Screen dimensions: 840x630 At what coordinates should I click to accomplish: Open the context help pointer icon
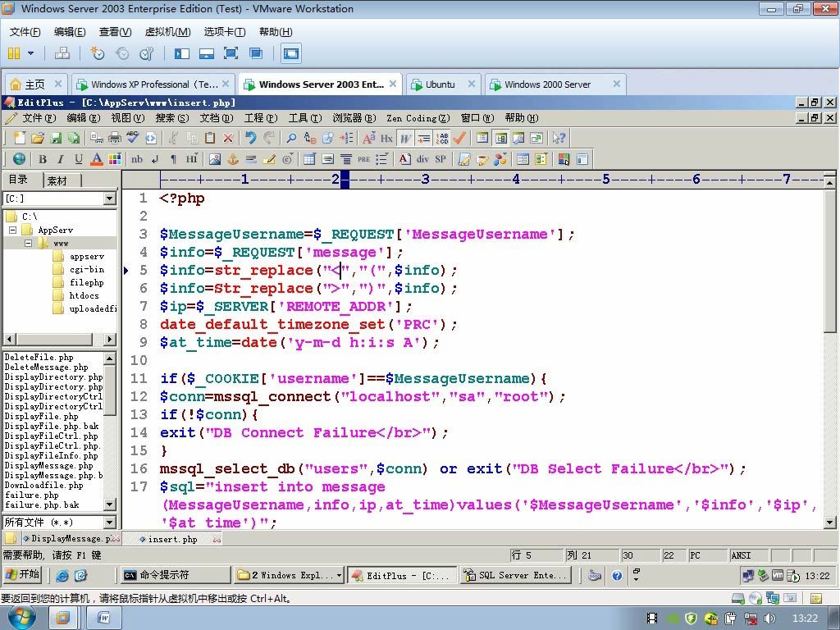[x=559, y=138]
